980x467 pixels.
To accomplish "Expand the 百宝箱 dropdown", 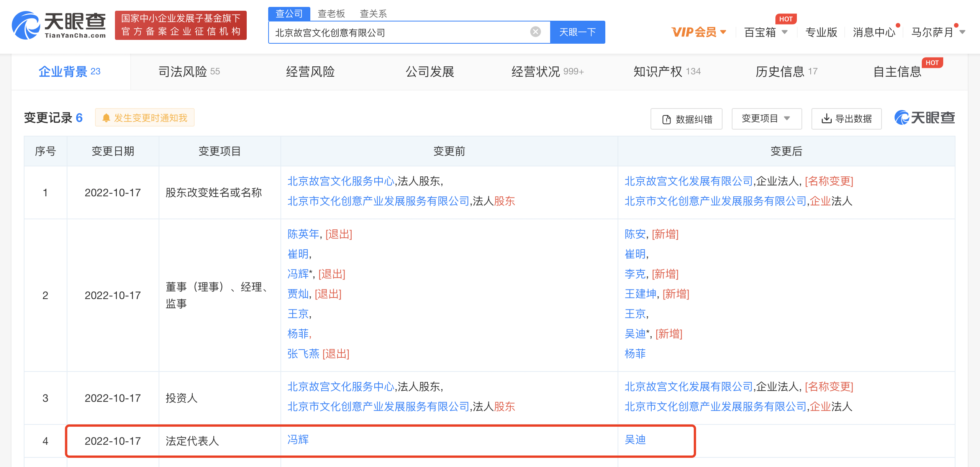I will 765,32.
